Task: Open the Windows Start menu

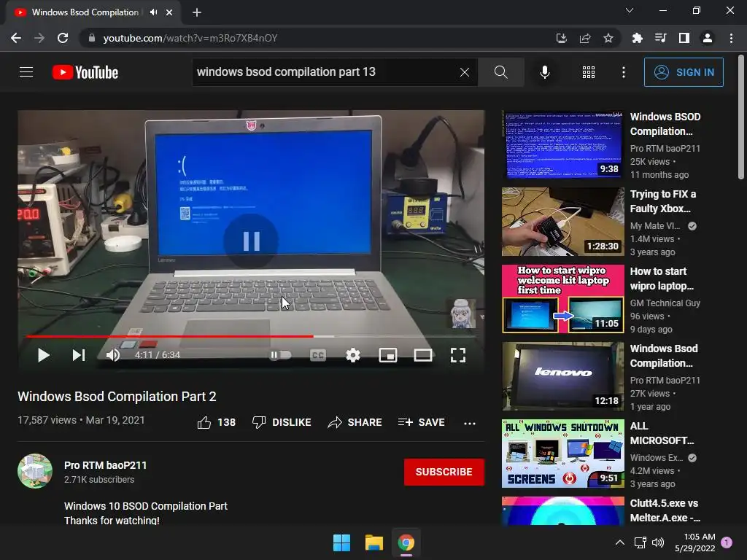Action: 341,542
